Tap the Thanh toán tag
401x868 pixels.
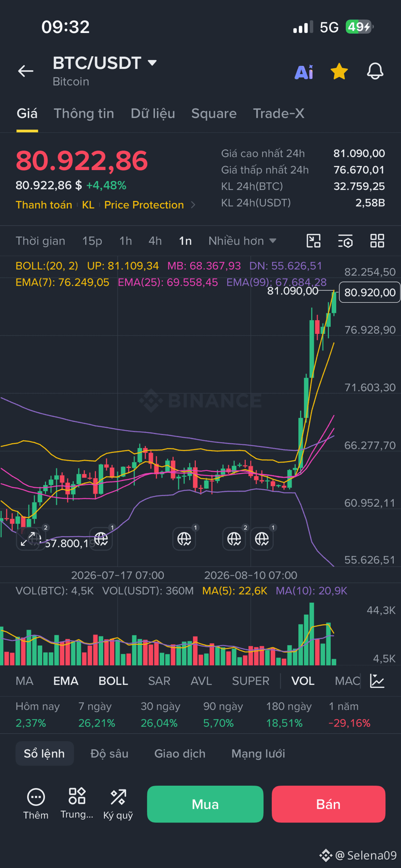[44, 205]
